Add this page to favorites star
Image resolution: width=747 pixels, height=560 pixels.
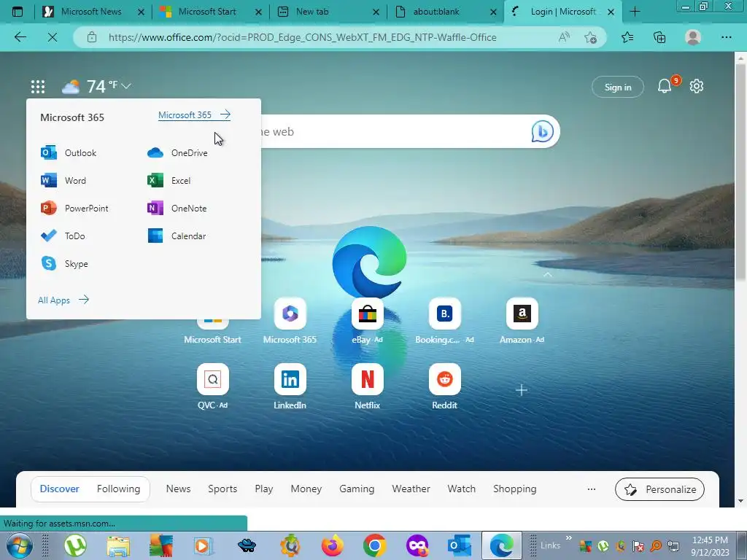pos(590,37)
